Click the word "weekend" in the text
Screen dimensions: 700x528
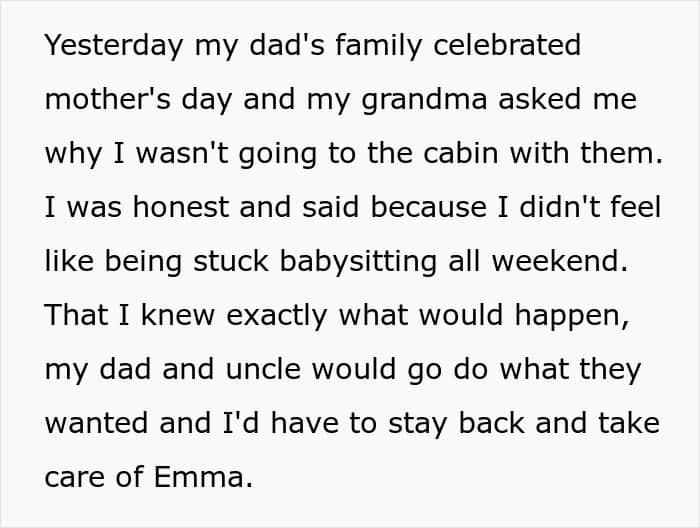559,261
